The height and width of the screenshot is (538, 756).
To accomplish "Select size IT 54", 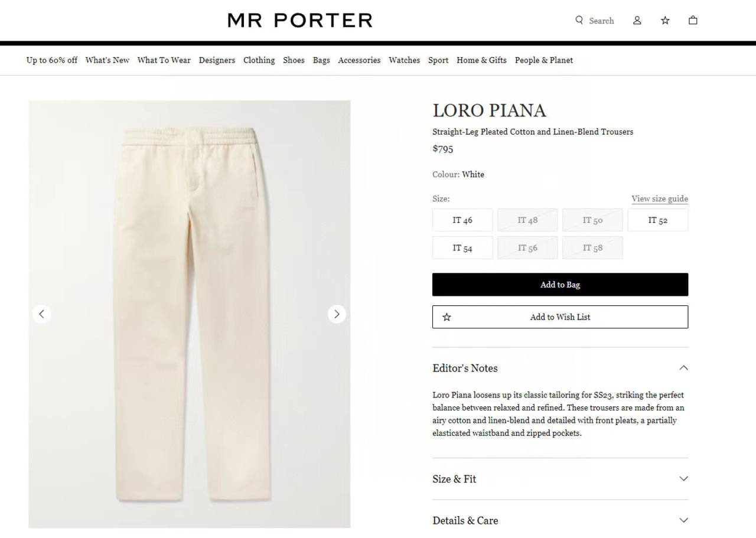I will 462,248.
